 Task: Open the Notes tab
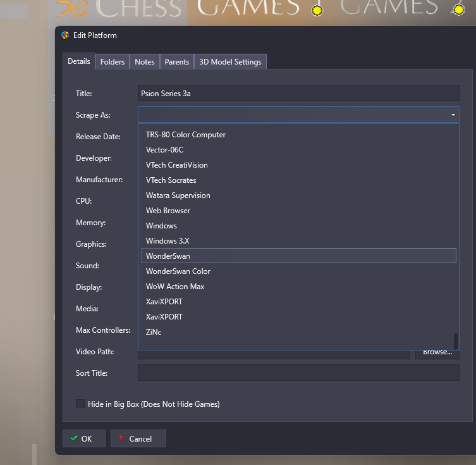[145, 61]
